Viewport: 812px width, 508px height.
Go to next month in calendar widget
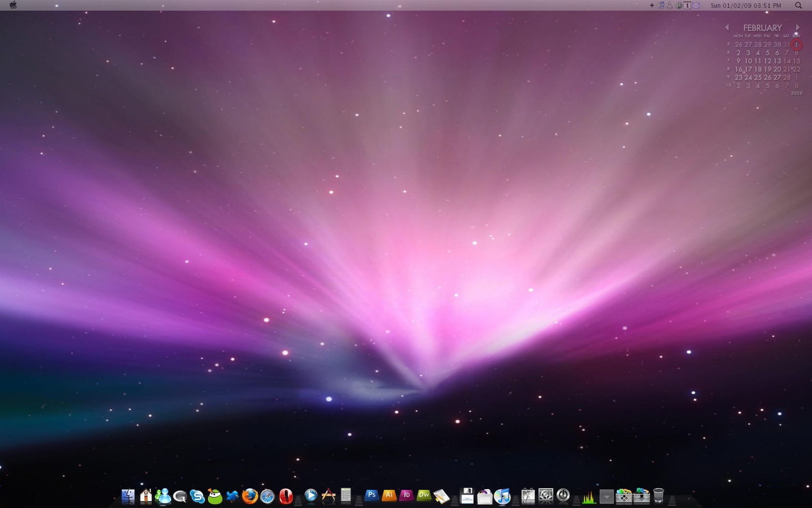[x=797, y=27]
